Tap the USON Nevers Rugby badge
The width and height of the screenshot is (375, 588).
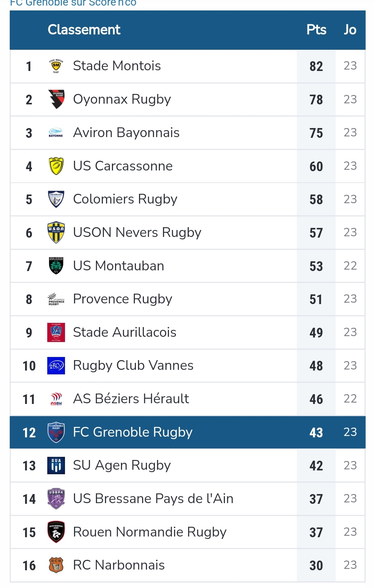tap(56, 232)
